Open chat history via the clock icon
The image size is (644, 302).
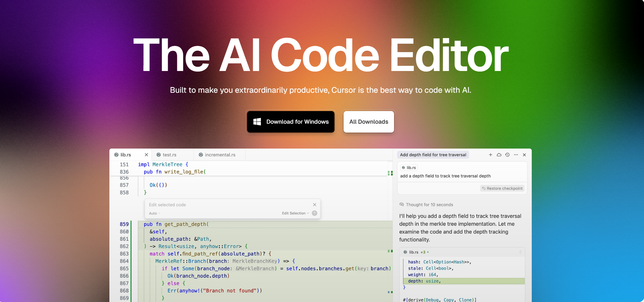coord(507,155)
